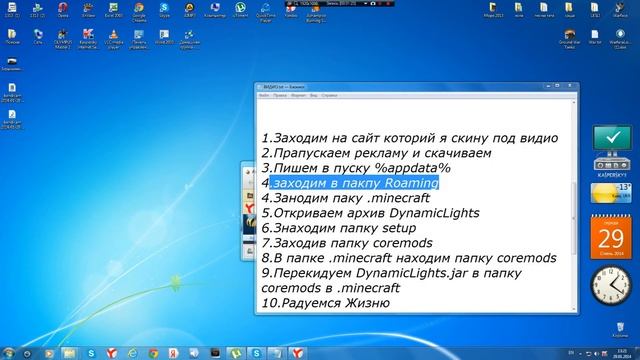
Task: Open the Формат menu in Notepad
Action: pyautogui.click(x=298, y=96)
